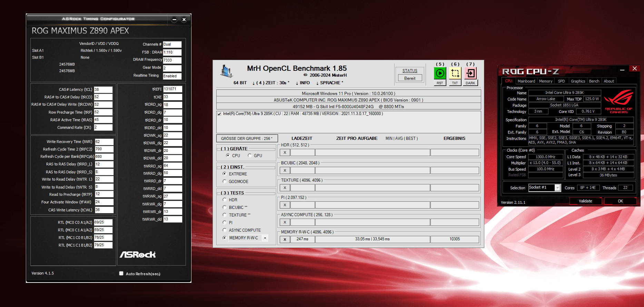Switch to Graphics tab in CPU-Z
Viewport: 644px width, 307px height.
(578, 81)
